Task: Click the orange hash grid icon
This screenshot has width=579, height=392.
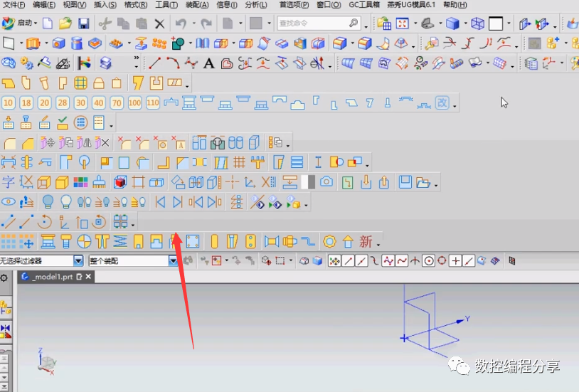Action: click(x=239, y=162)
